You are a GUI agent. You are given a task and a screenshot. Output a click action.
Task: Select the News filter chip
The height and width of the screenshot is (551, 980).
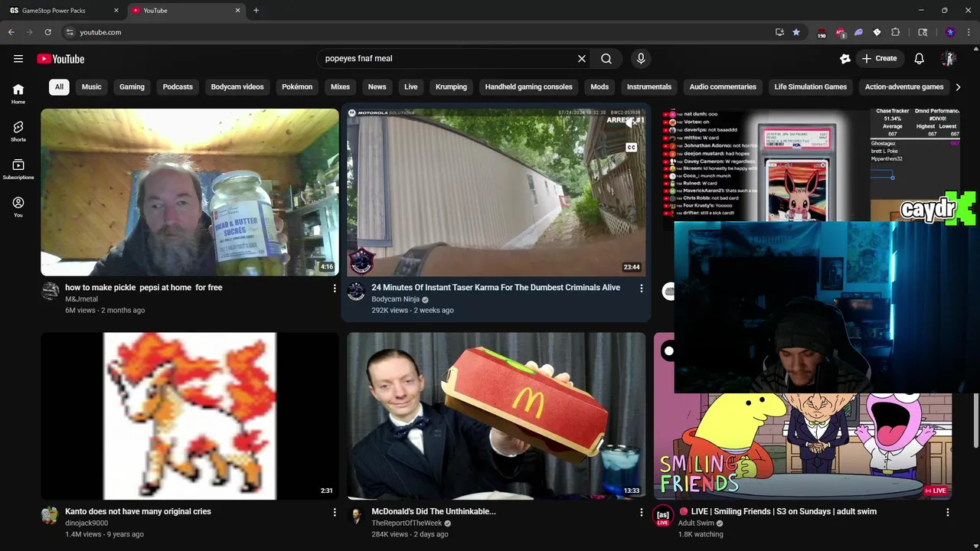click(377, 86)
